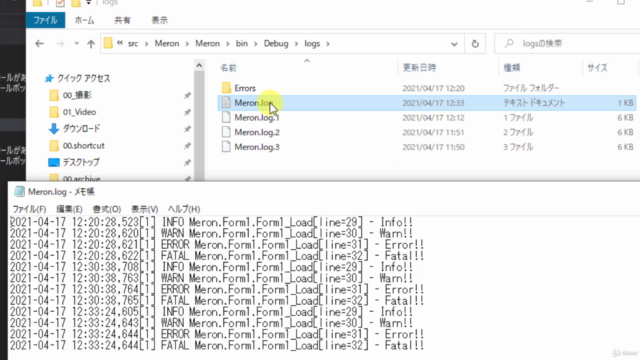The width and height of the screenshot is (640, 360).
Task: Switch to the 表示 ribbon tab
Action: pos(160,20)
